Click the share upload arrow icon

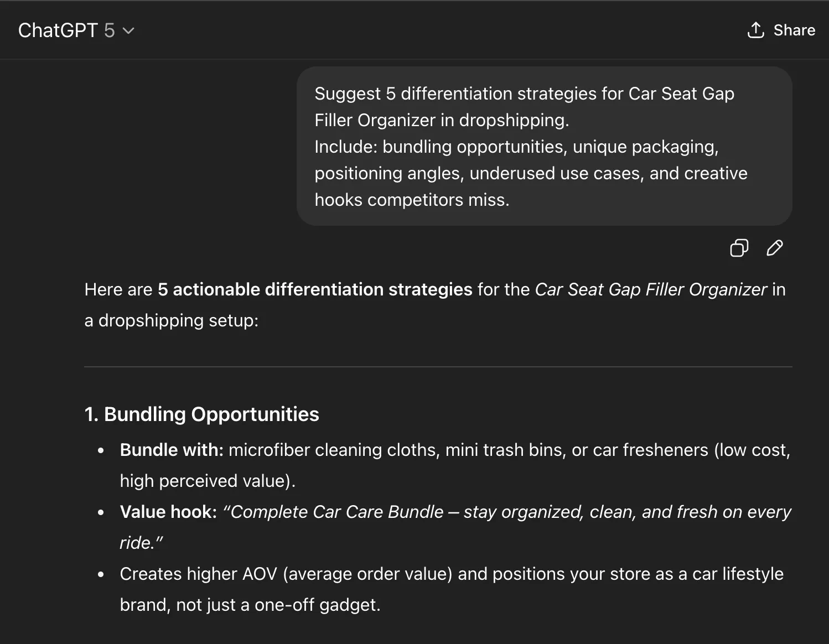pos(755,30)
